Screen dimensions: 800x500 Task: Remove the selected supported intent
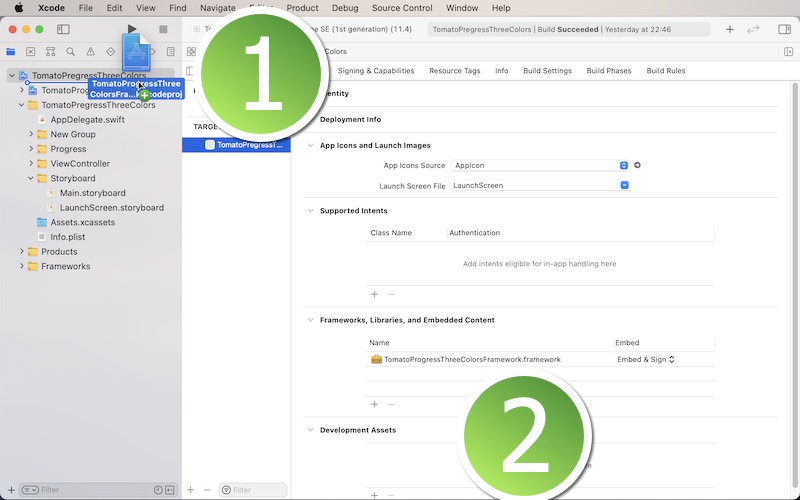coord(391,294)
